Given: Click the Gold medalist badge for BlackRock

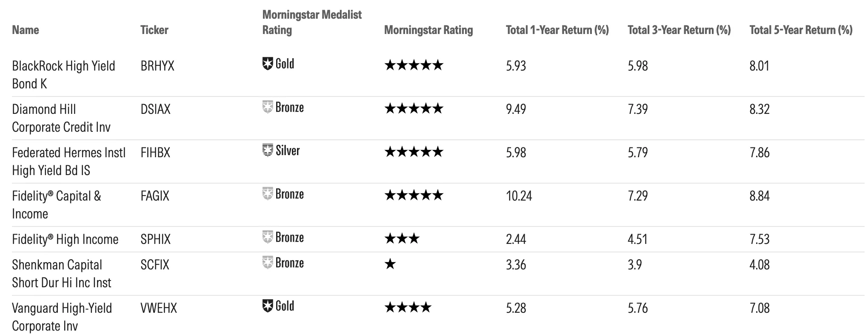Looking at the screenshot, I should click(278, 64).
